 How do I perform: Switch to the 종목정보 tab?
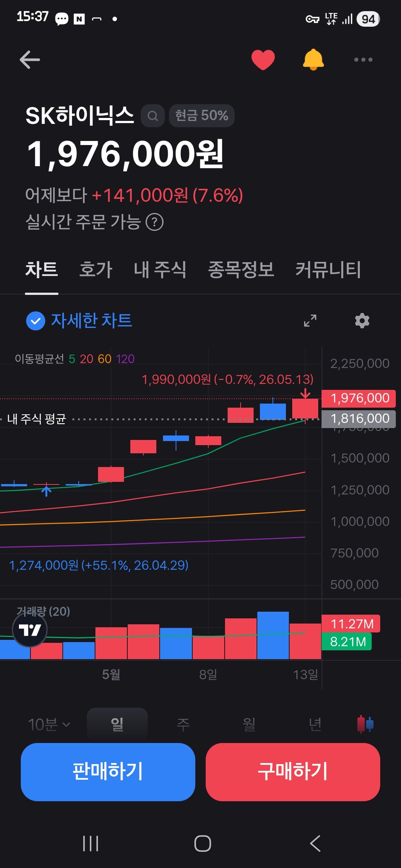241,270
